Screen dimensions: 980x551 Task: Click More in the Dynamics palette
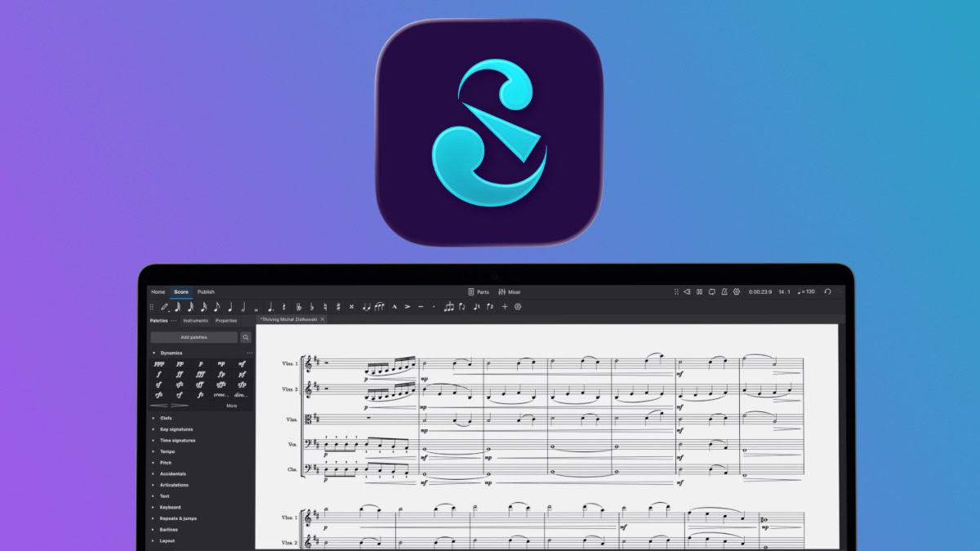(232, 406)
